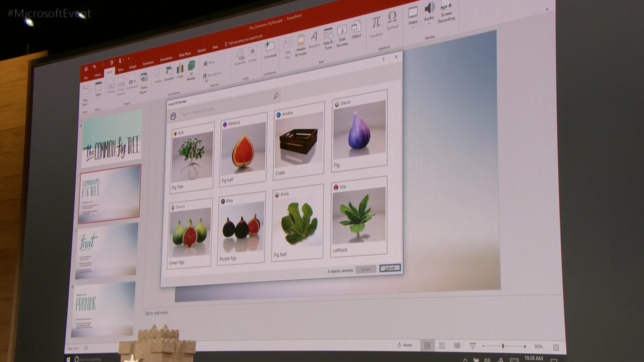Open the File tab
Image resolution: width=644 pixels, height=362 pixels.
tap(86, 78)
